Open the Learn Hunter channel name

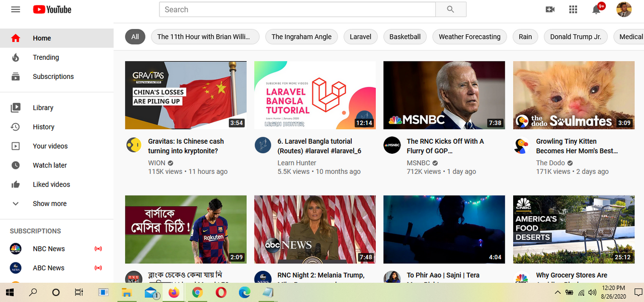point(297,163)
